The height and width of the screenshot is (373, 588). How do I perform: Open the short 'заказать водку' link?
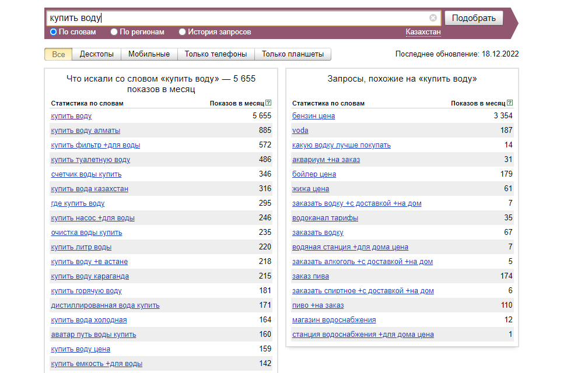coord(317,233)
